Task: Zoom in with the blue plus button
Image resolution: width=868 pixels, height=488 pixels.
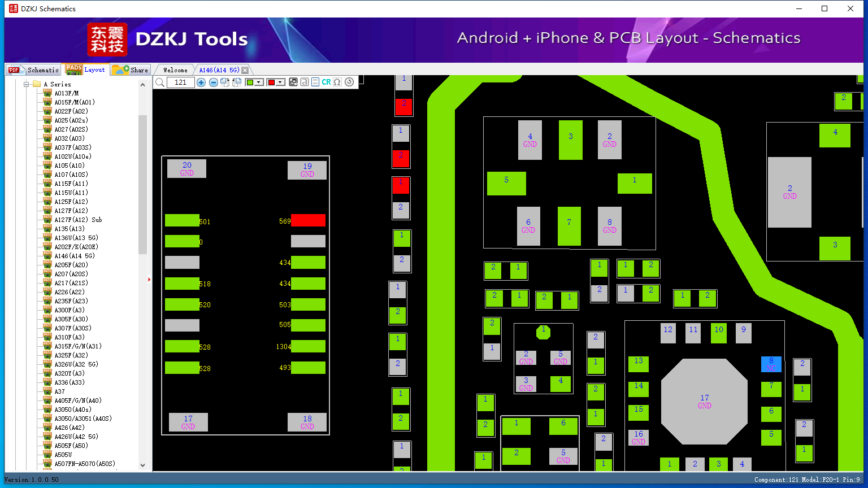Action: point(201,82)
